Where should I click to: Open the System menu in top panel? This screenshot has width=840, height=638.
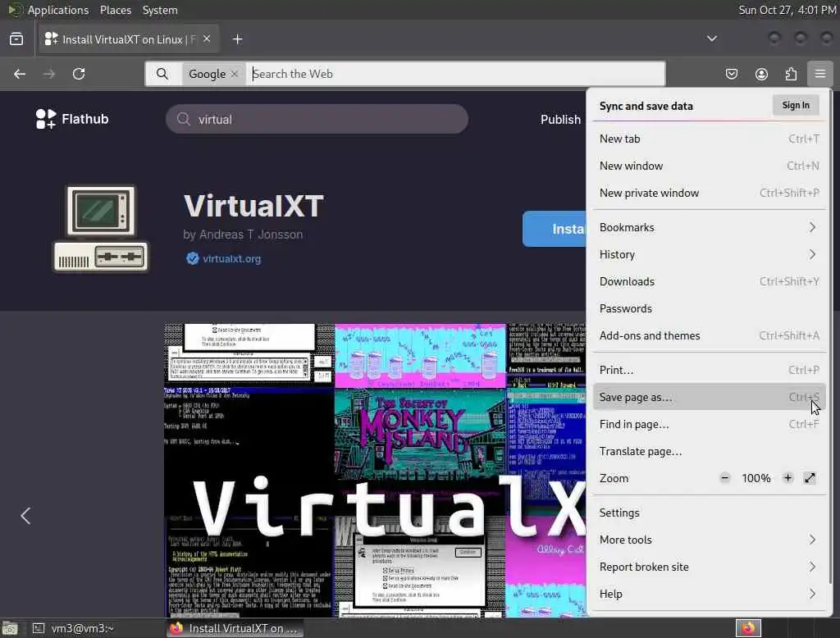tap(160, 10)
